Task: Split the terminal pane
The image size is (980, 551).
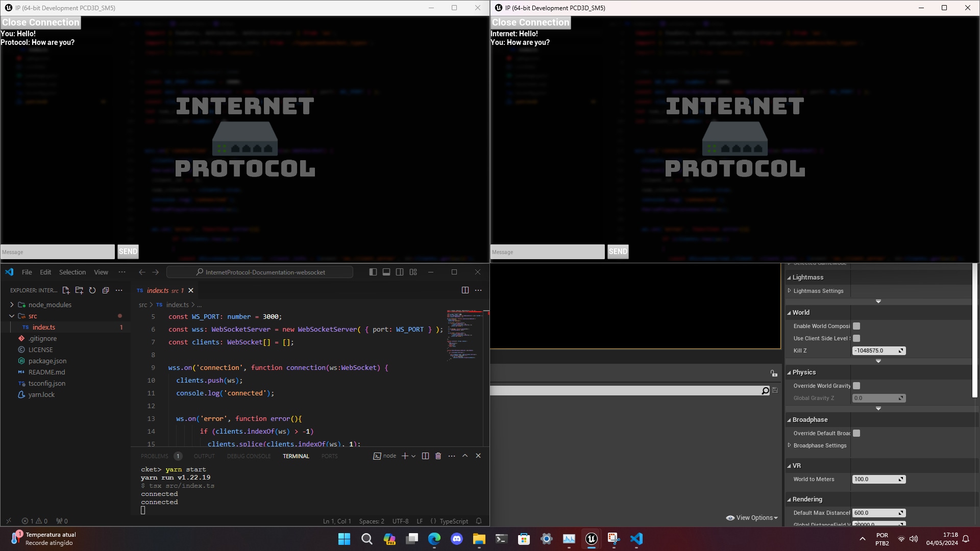Action: [x=425, y=456]
